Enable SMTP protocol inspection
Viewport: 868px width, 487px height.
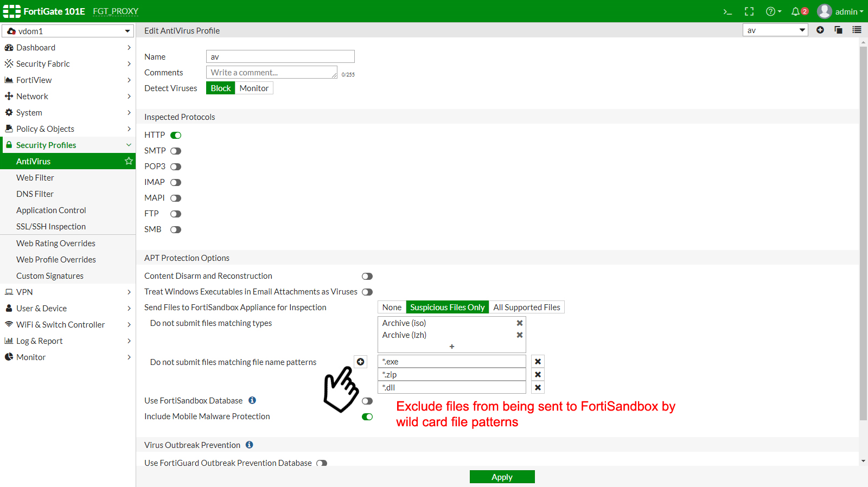pyautogui.click(x=176, y=151)
